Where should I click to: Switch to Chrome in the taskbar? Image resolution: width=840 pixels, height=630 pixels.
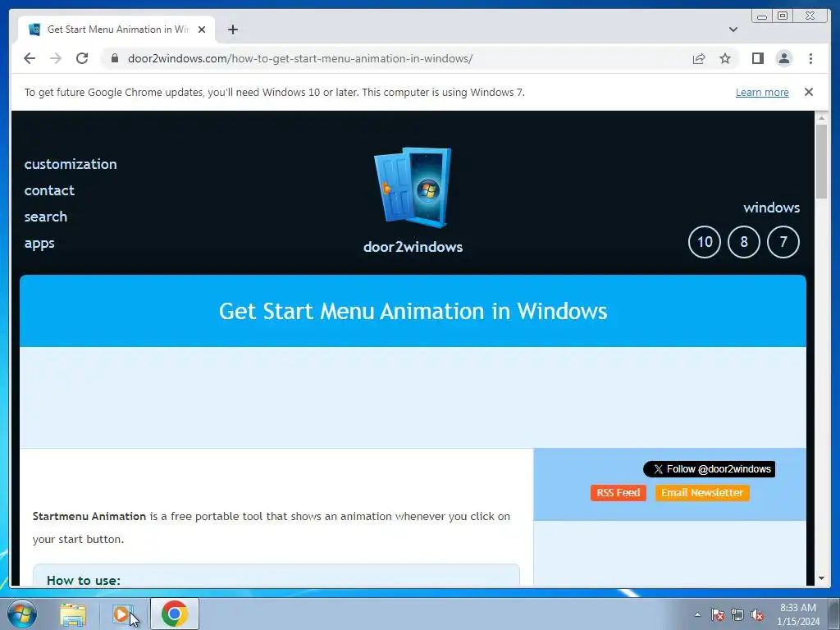175,614
